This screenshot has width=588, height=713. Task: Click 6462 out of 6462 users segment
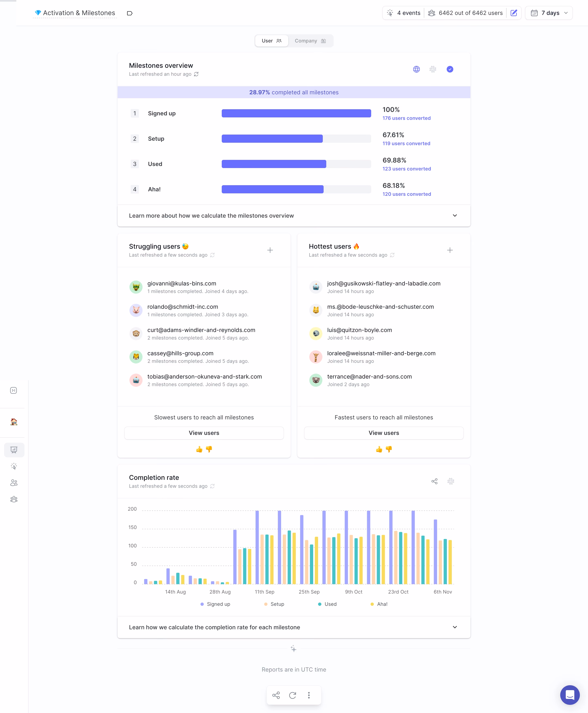point(465,13)
